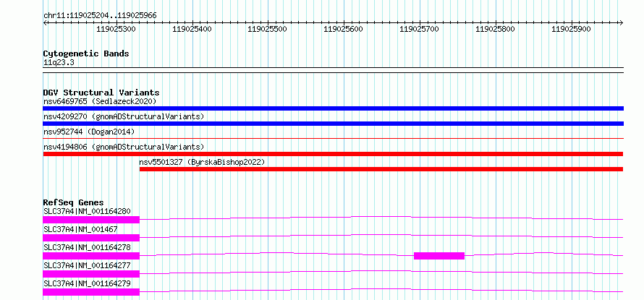Click the magenta exon block under NM_001164277
Screen dimensions: 644x300
[91, 274]
